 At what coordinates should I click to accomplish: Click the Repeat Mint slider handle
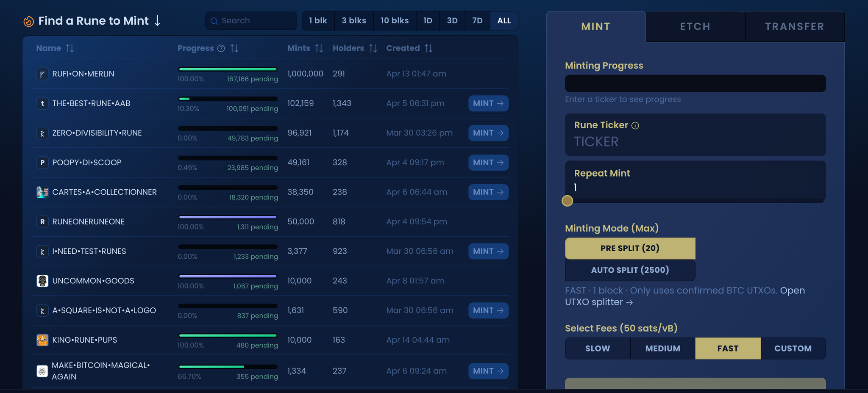pos(567,201)
